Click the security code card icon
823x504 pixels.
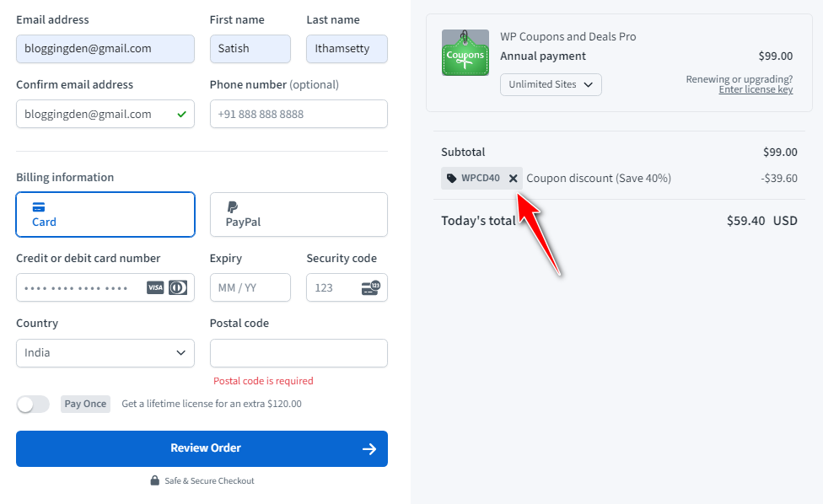pos(368,287)
